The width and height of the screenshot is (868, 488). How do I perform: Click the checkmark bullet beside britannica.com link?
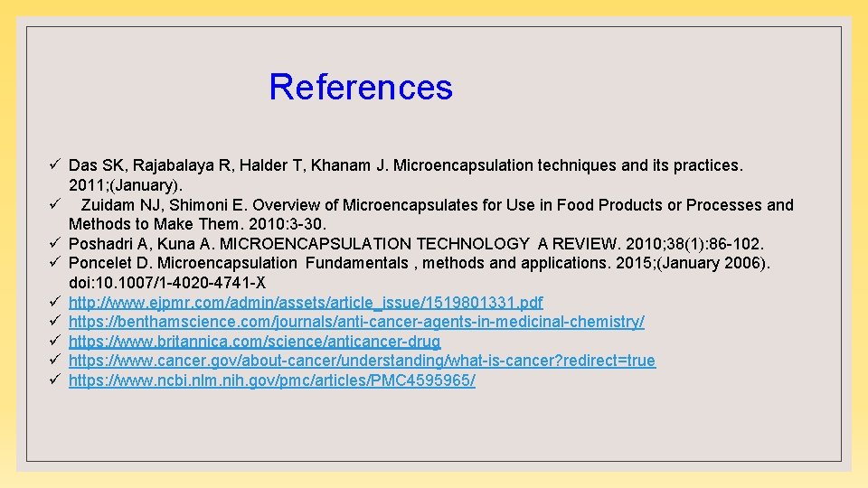point(54,341)
